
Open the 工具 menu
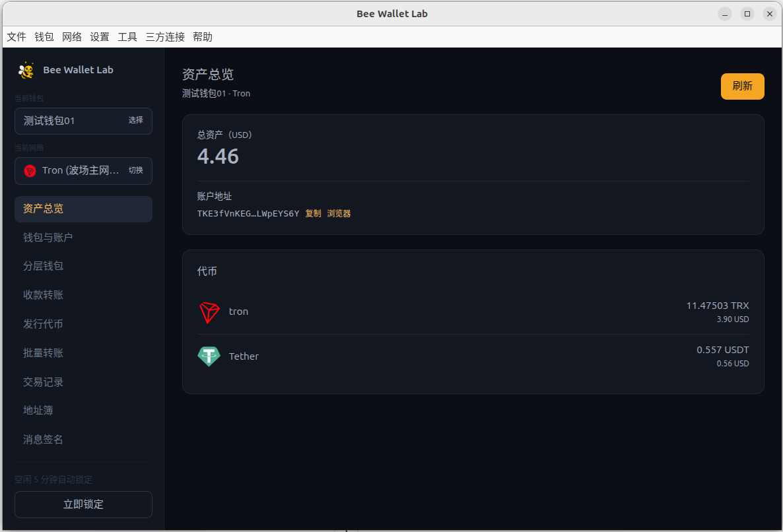tap(127, 37)
